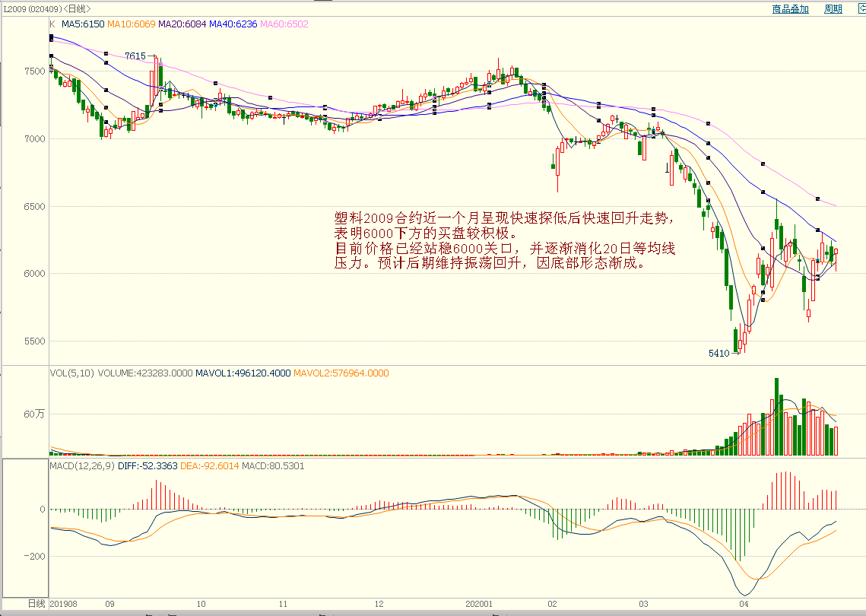Image resolution: width=866 pixels, height=616 pixels.
Task: Select the pink MA60:6502 indicator label
Action: [284, 24]
